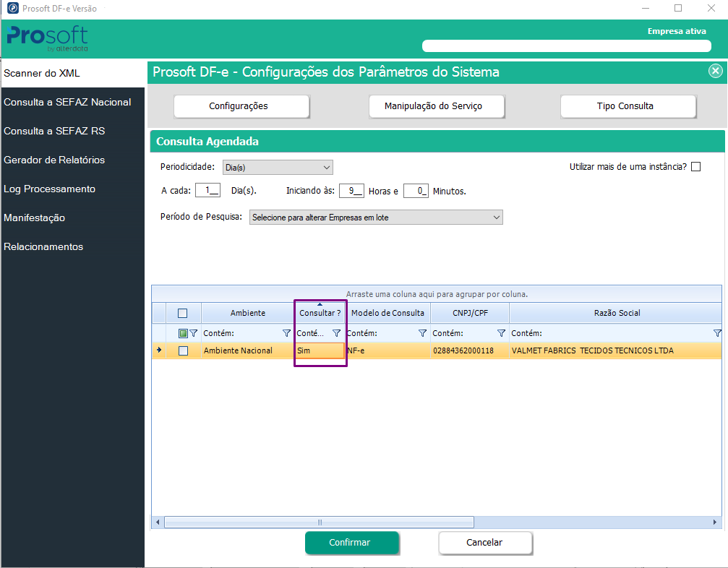Confirm the scheduled query settings
The width and height of the screenshot is (728, 568).
pyautogui.click(x=352, y=543)
